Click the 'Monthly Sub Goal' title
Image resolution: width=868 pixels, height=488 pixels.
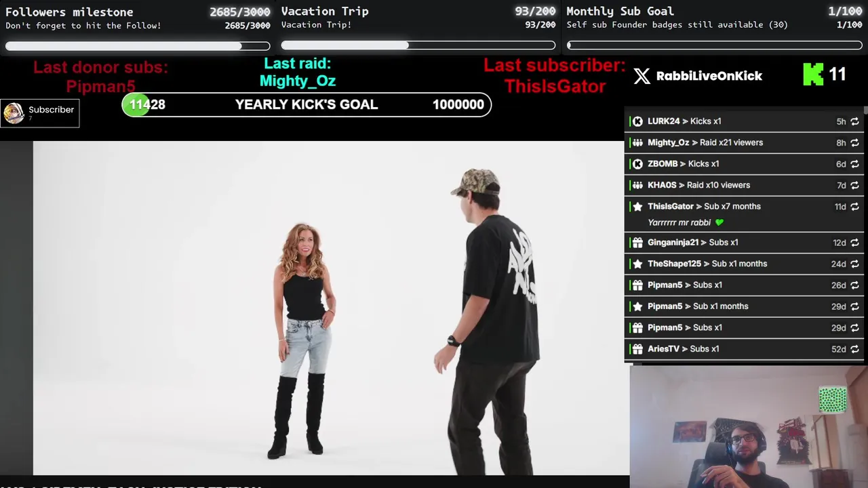[620, 12]
